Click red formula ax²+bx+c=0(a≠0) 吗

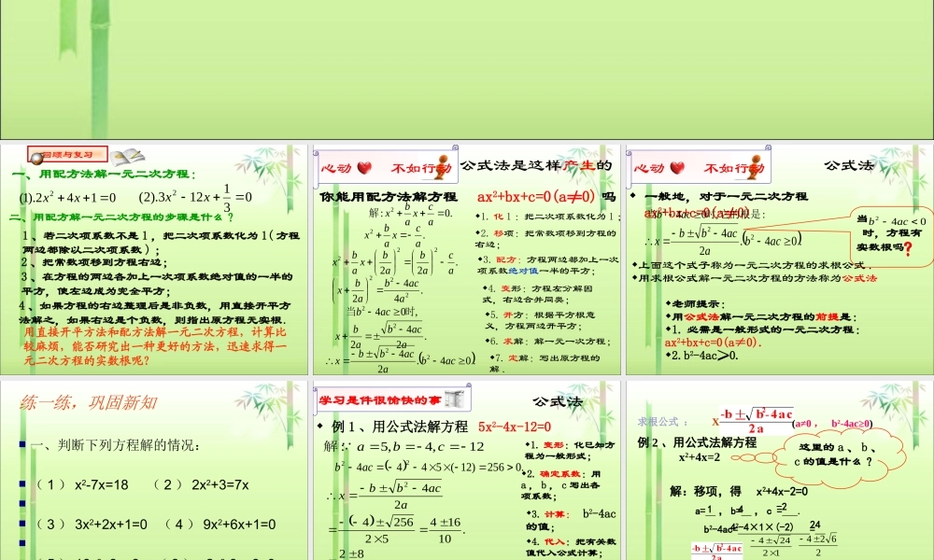(546, 196)
